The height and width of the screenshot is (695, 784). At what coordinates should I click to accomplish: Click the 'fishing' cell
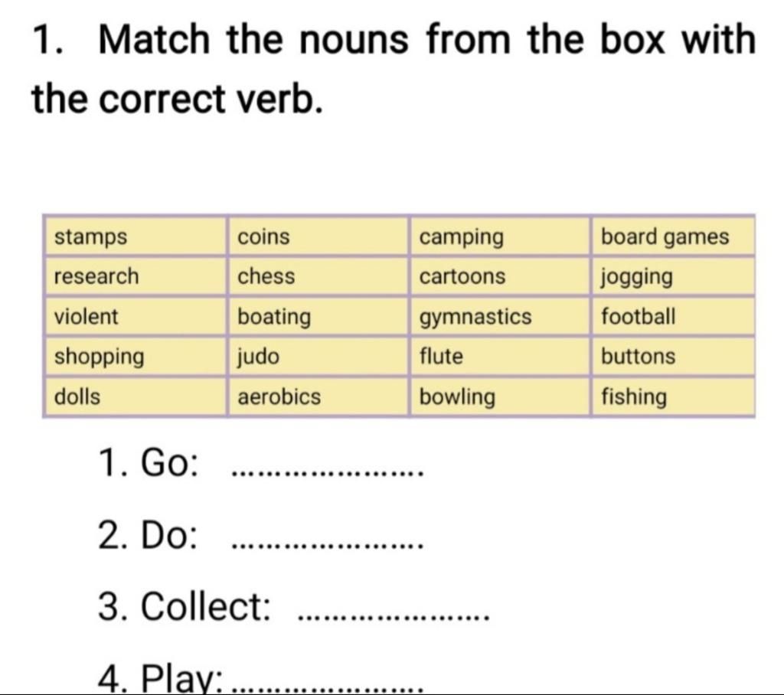pos(673,396)
